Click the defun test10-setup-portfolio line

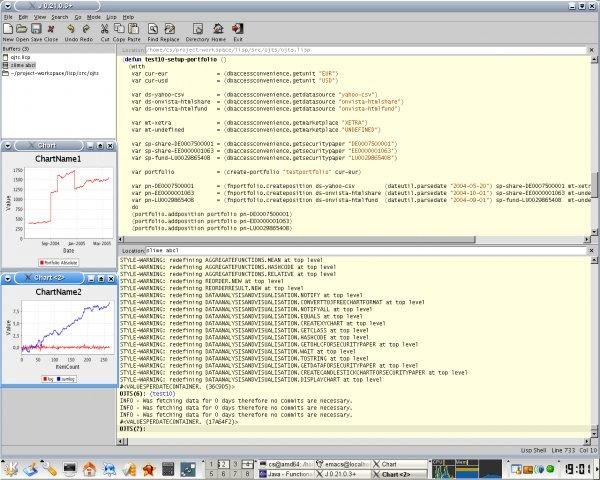(175, 59)
